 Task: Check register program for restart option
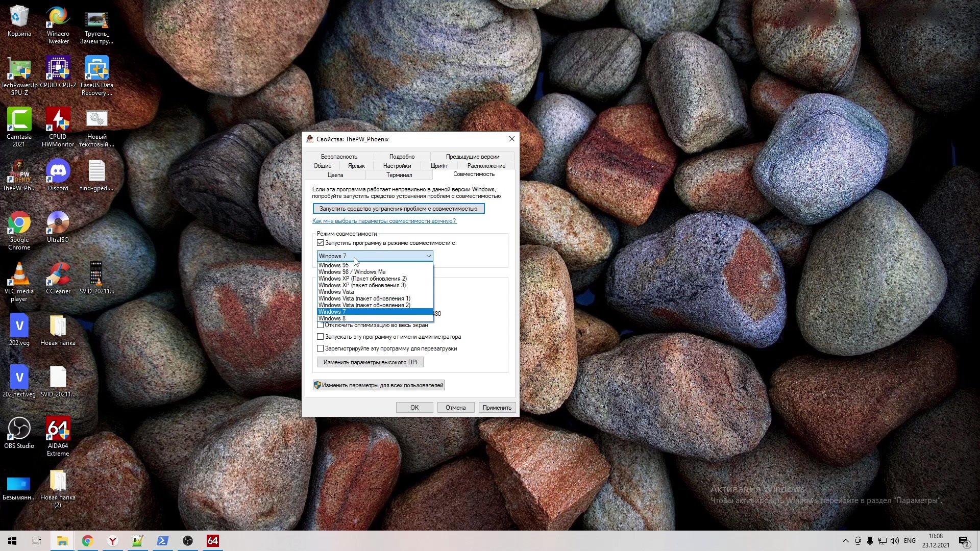tap(321, 348)
